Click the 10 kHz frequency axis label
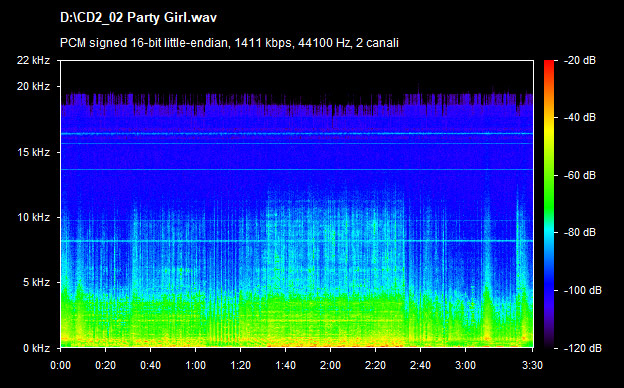Viewport: 624px width, 388px height. [33, 217]
